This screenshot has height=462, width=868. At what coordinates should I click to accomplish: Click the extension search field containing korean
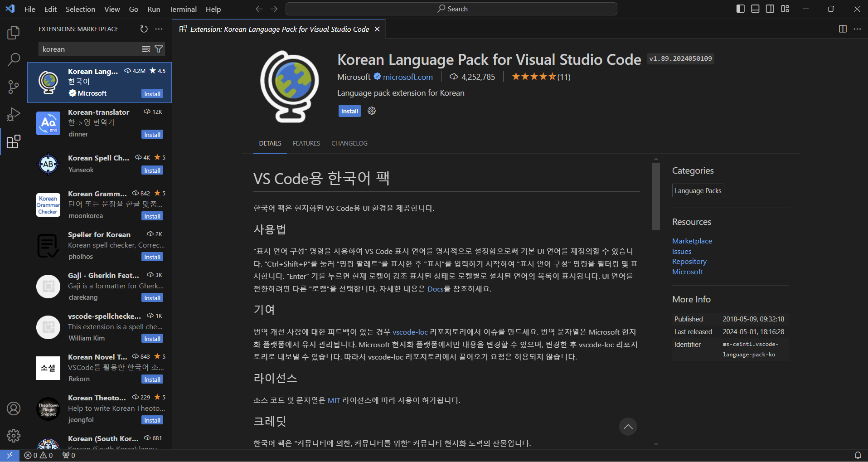point(91,49)
